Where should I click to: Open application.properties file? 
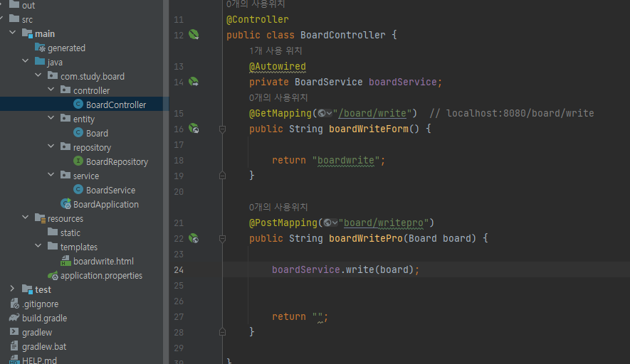coord(101,276)
